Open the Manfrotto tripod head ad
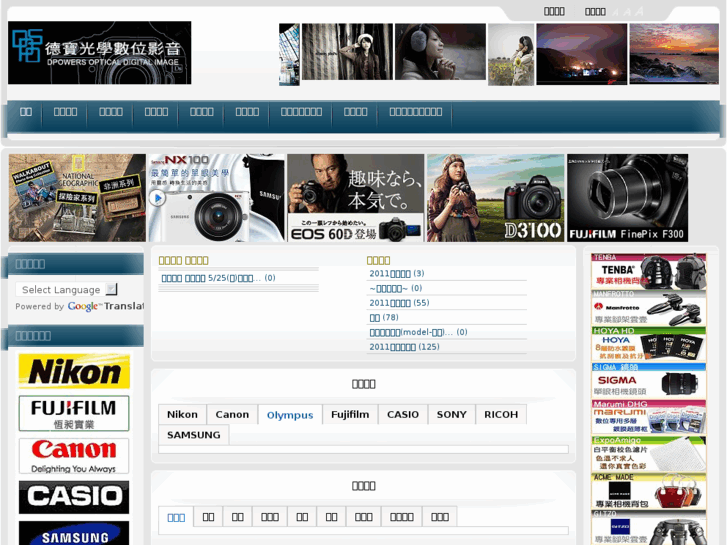727x545 pixels. (649, 308)
